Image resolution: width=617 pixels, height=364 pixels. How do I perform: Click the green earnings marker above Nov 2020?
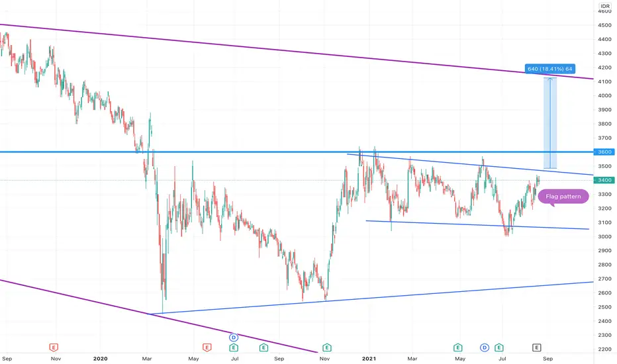click(x=327, y=347)
